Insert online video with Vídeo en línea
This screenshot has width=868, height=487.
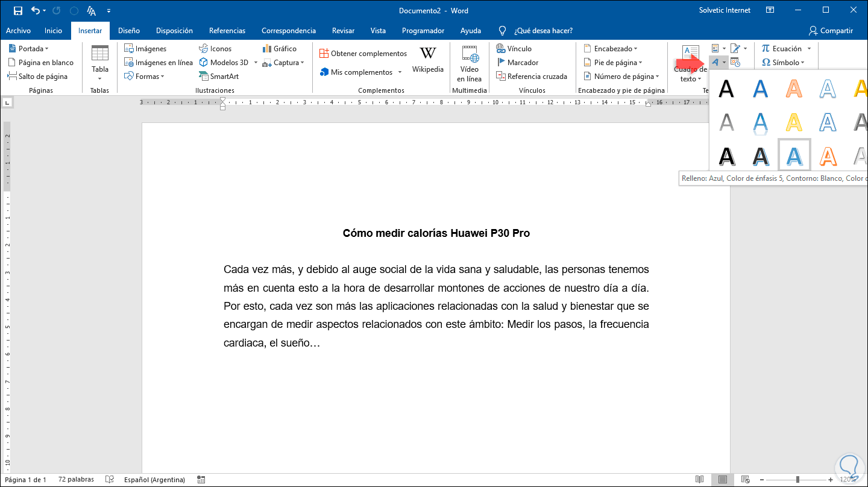470,64
